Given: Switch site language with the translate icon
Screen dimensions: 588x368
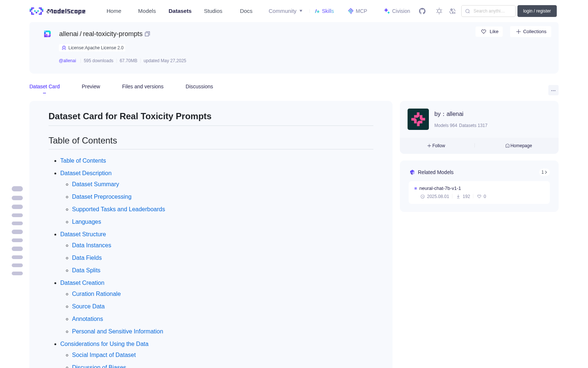Looking at the screenshot, I should click(452, 11).
